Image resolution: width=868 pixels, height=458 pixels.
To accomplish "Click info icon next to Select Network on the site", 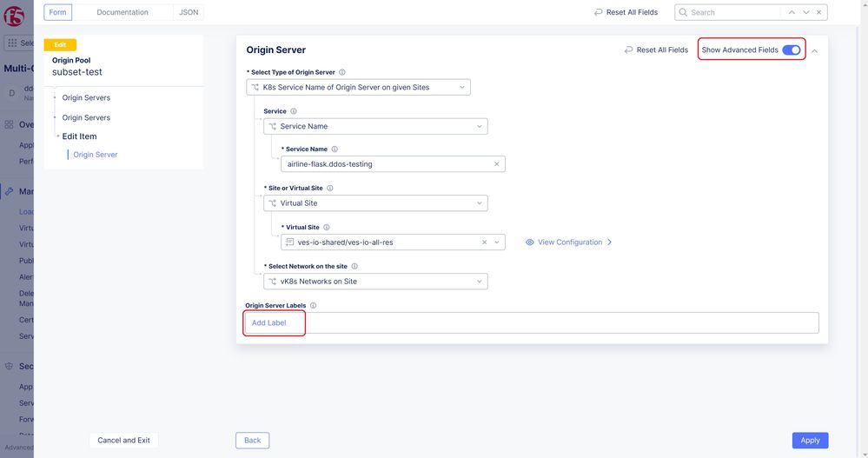I will [x=354, y=267].
